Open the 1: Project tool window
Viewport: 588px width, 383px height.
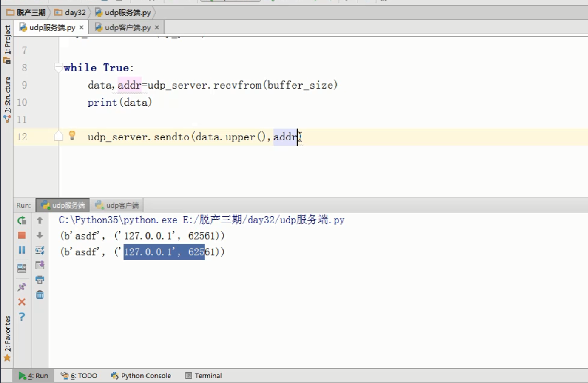[7, 44]
